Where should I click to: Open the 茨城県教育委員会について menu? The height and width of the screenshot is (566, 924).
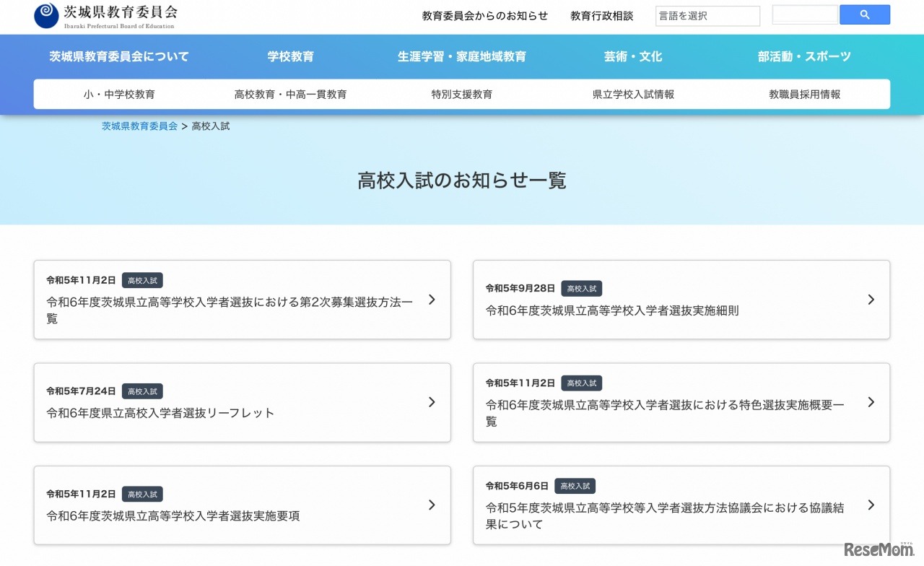pyautogui.click(x=118, y=56)
